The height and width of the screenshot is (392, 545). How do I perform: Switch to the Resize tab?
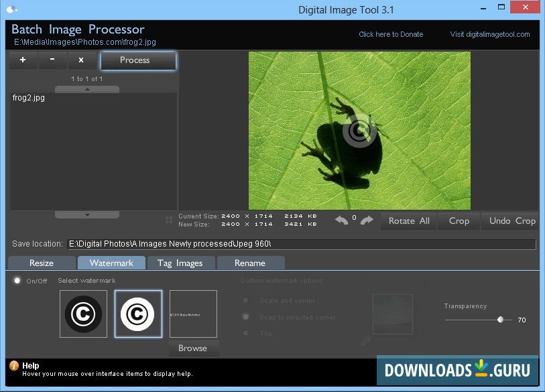point(42,263)
